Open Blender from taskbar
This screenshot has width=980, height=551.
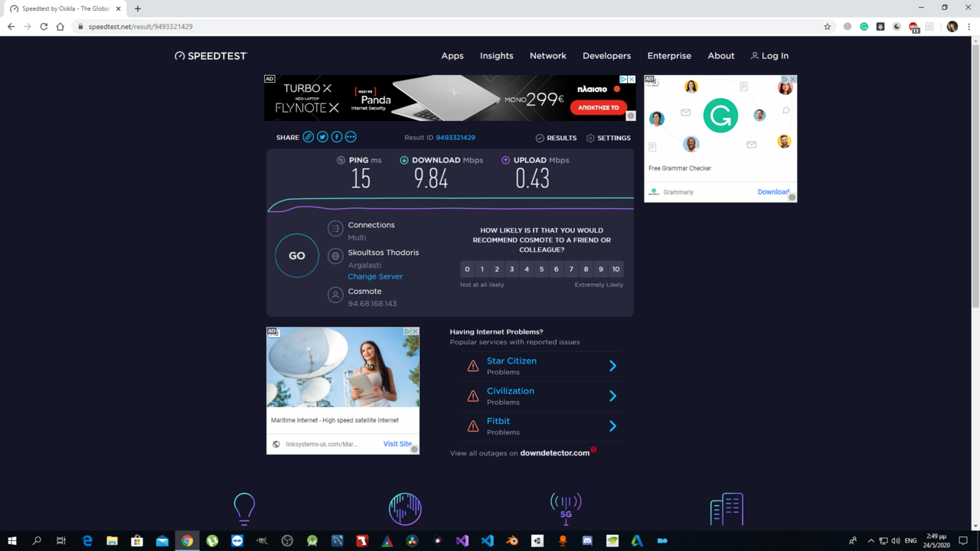click(x=512, y=540)
